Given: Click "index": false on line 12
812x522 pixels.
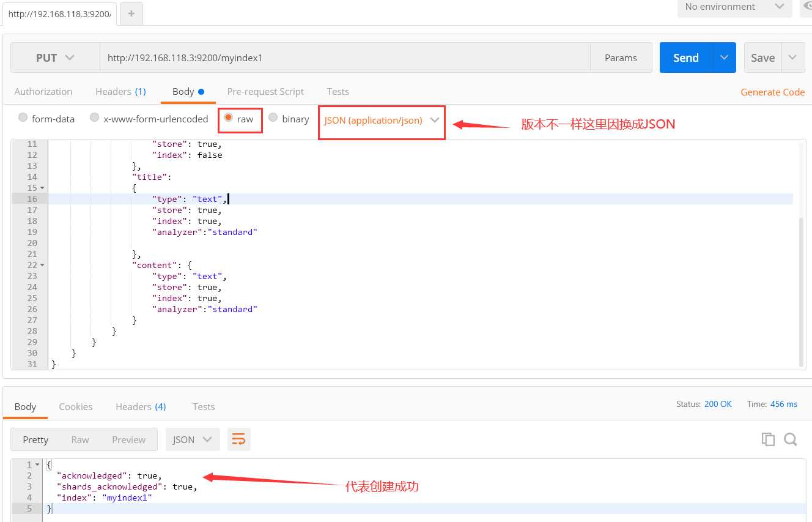Looking at the screenshot, I should click(187, 155).
